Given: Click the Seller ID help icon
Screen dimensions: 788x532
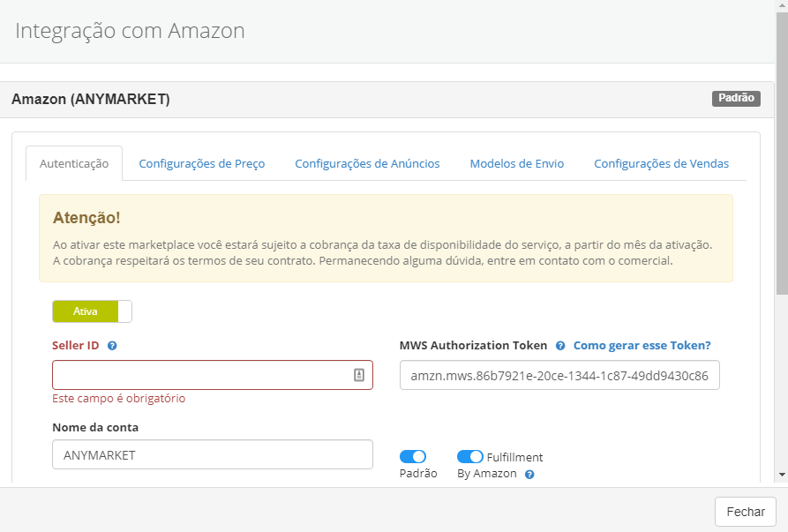Looking at the screenshot, I should click(x=112, y=346).
